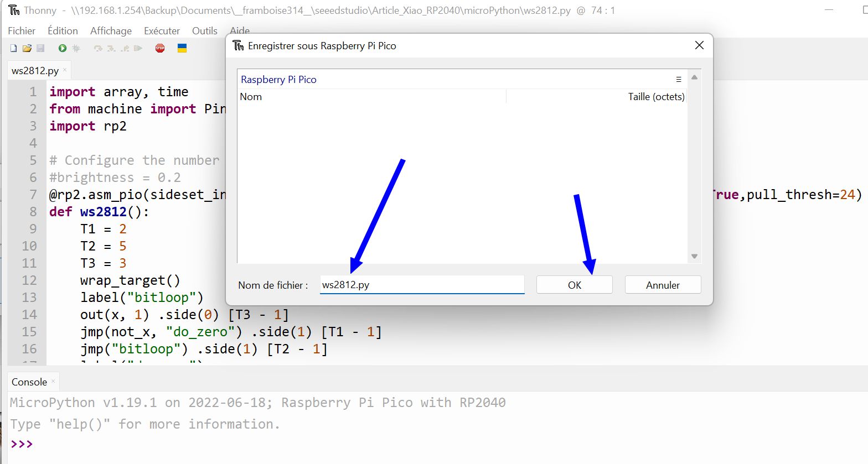868x464 pixels.
Task: Click code line 'def ws2812():'
Action: 99,212
